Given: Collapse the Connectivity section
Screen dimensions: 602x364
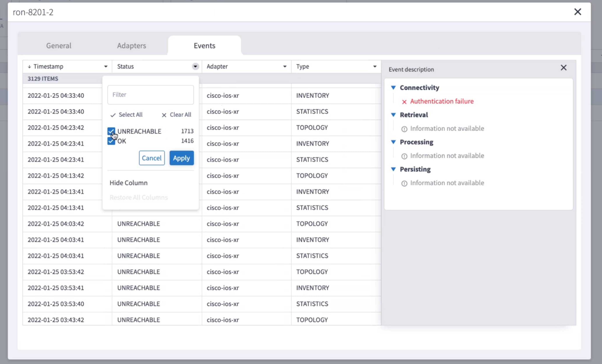Looking at the screenshot, I should [393, 88].
